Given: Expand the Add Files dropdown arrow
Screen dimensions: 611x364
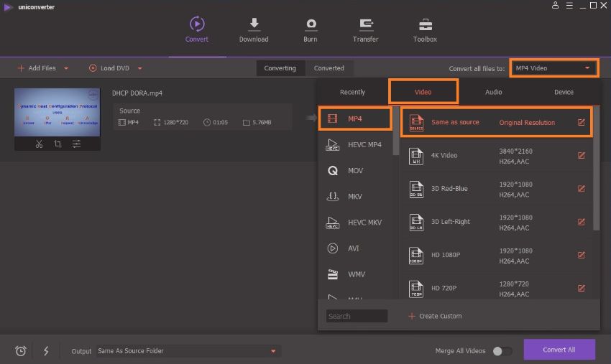Looking at the screenshot, I should point(66,69).
